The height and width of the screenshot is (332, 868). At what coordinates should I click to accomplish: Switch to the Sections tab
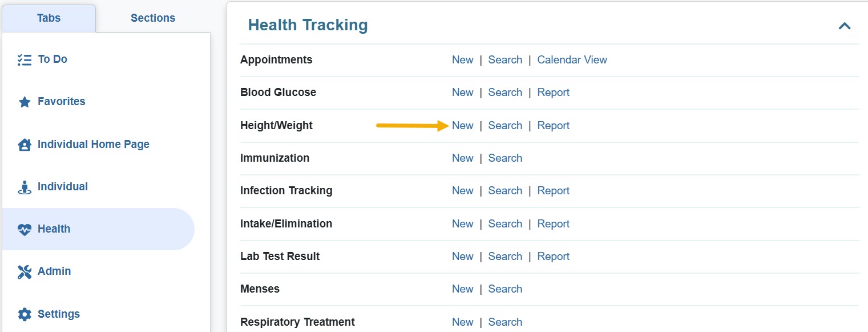coord(152,18)
